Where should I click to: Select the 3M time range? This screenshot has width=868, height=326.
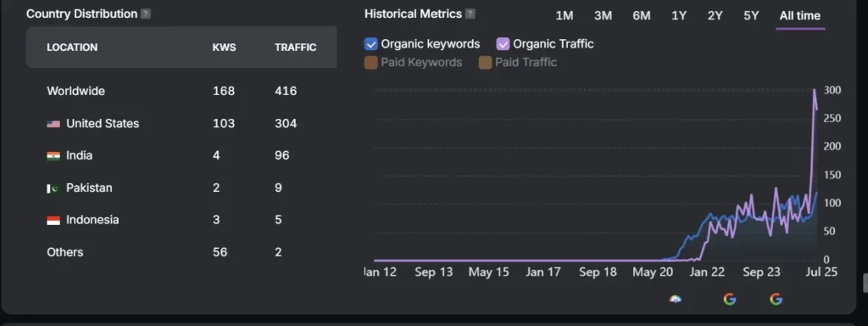(x=603, y=16)
